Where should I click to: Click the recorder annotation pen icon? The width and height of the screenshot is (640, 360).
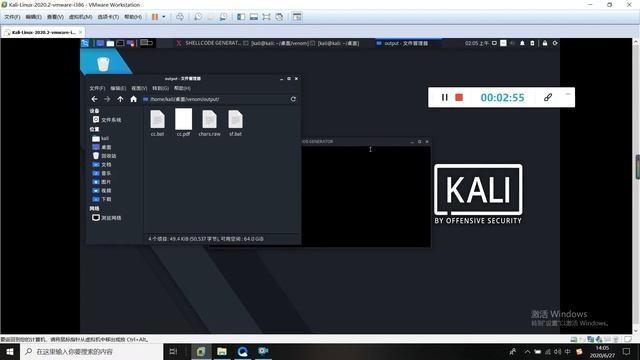point(548,98)
